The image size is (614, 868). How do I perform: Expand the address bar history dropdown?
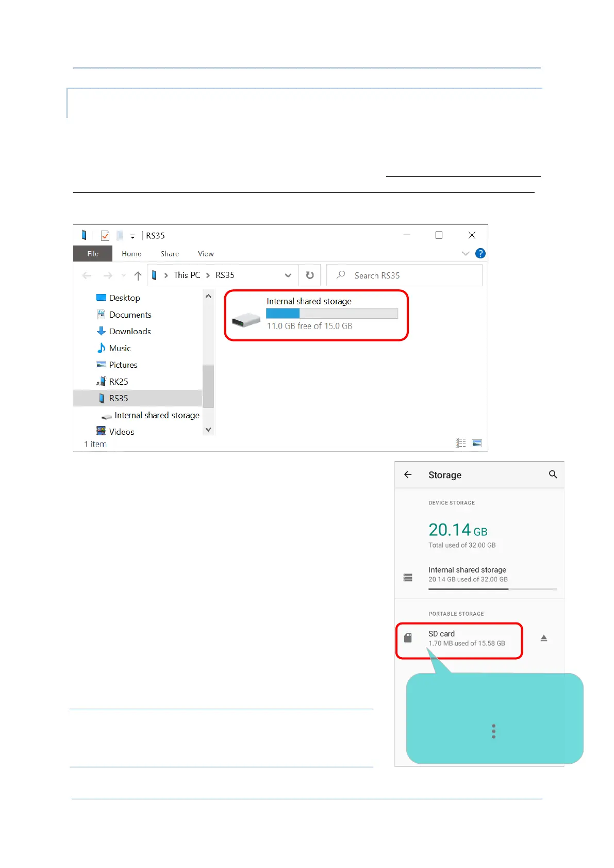[288, 275]
